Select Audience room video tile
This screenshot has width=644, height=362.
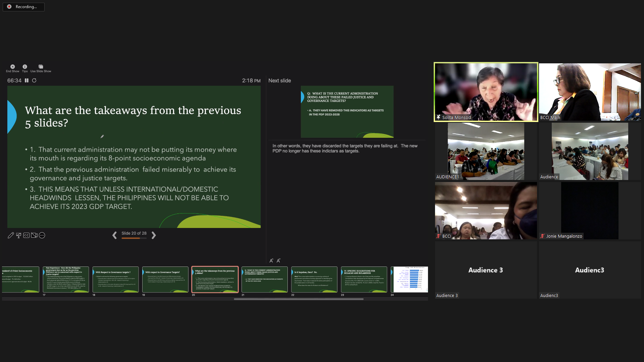[590, 151]
